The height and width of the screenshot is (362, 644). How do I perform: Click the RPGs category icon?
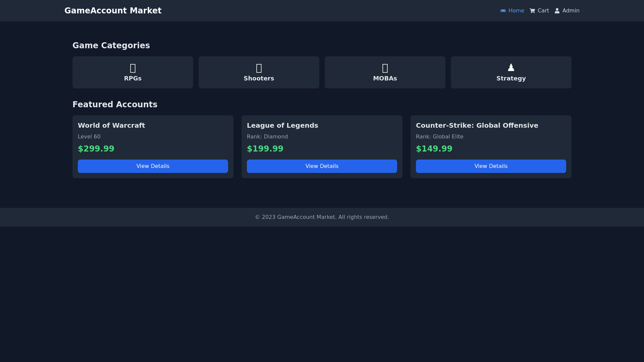click(x=133, y=68)
